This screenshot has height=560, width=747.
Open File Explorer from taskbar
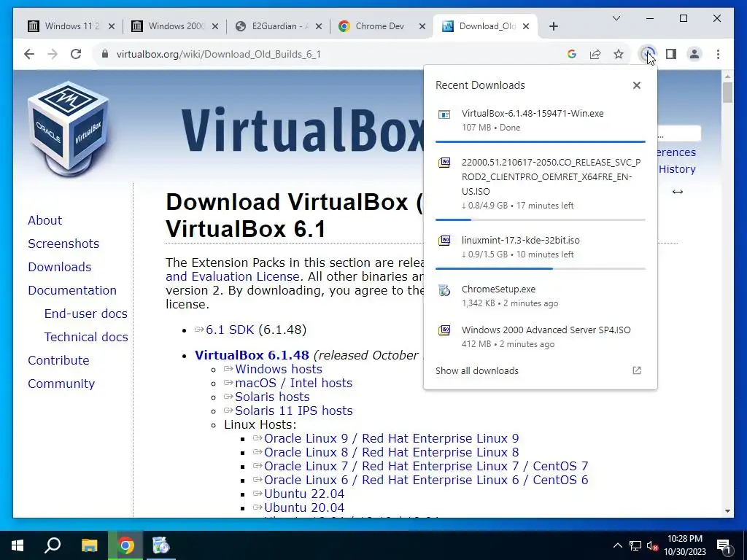tap(89, 545)
